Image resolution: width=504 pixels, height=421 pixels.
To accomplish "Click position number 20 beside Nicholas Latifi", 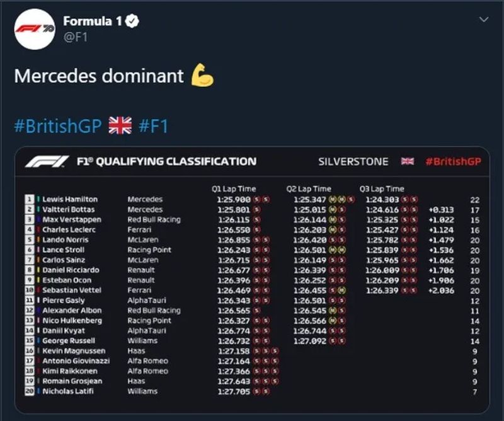I will [x=28, y=391].
